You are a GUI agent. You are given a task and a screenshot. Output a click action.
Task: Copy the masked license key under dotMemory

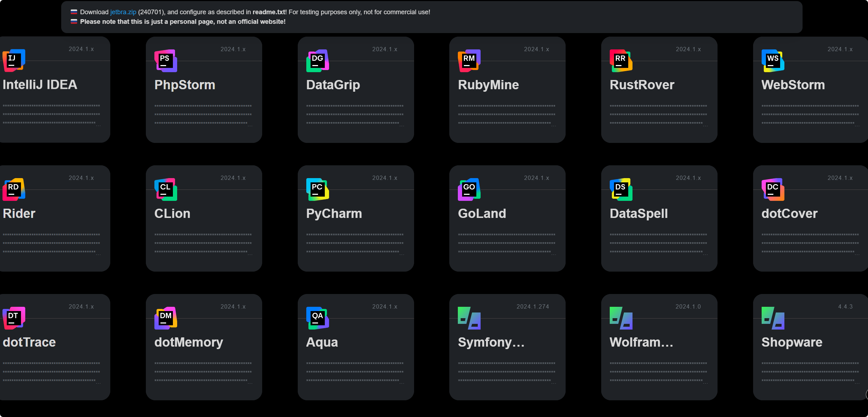(203, 372)
